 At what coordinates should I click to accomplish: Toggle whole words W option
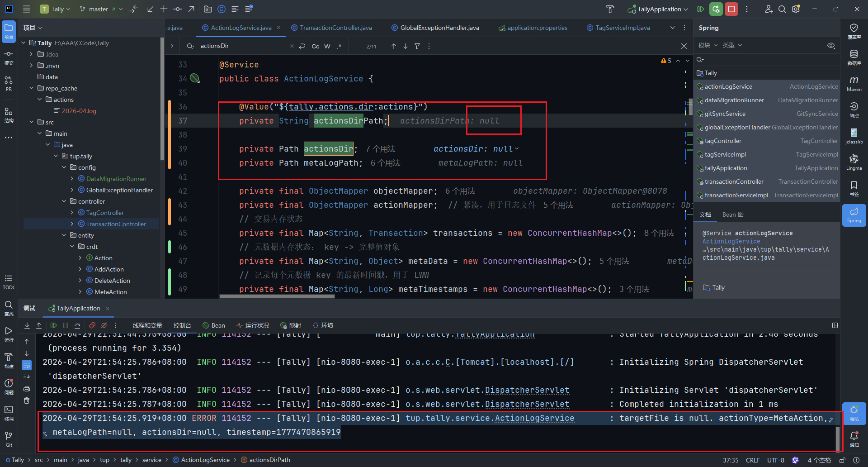click(x=327, y=46)
